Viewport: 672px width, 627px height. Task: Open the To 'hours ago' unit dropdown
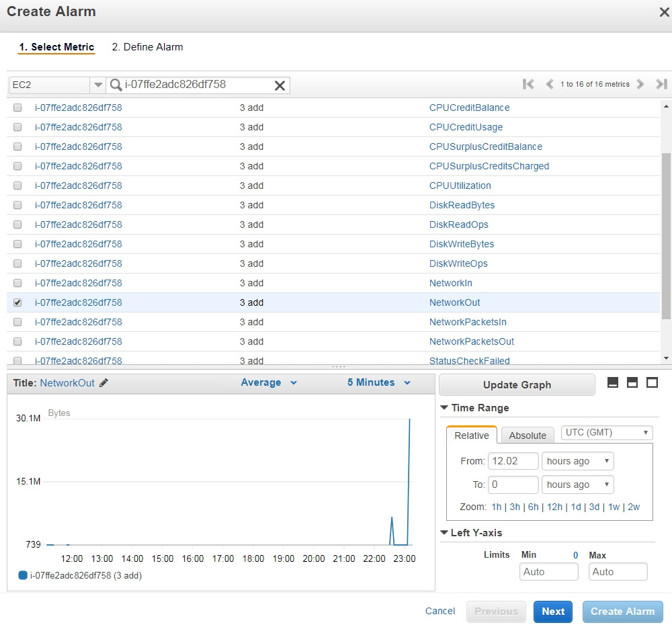point(577,485)
